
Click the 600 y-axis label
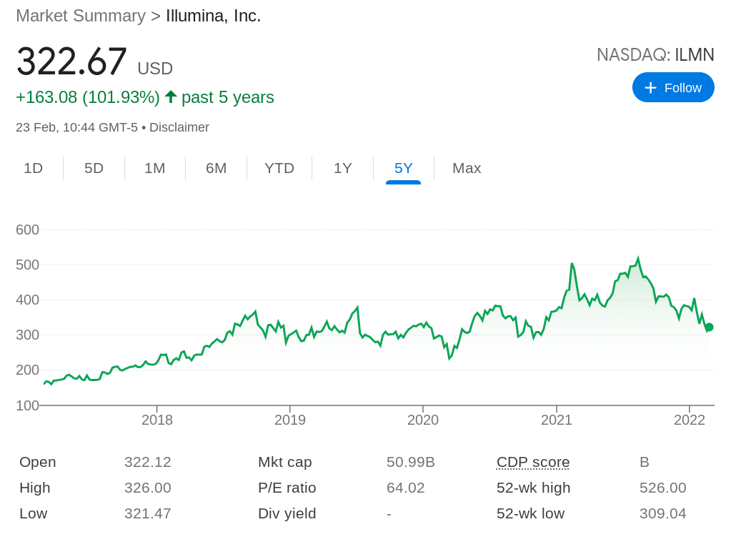(x=27, y=230)
